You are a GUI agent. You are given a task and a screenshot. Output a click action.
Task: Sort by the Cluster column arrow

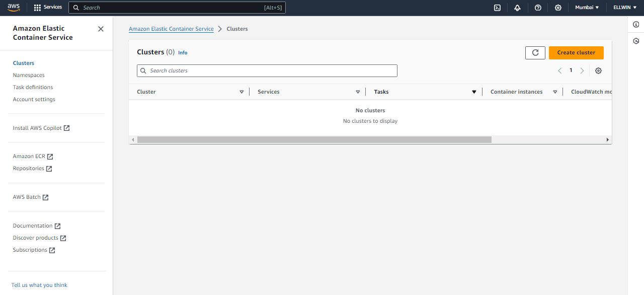242,92
